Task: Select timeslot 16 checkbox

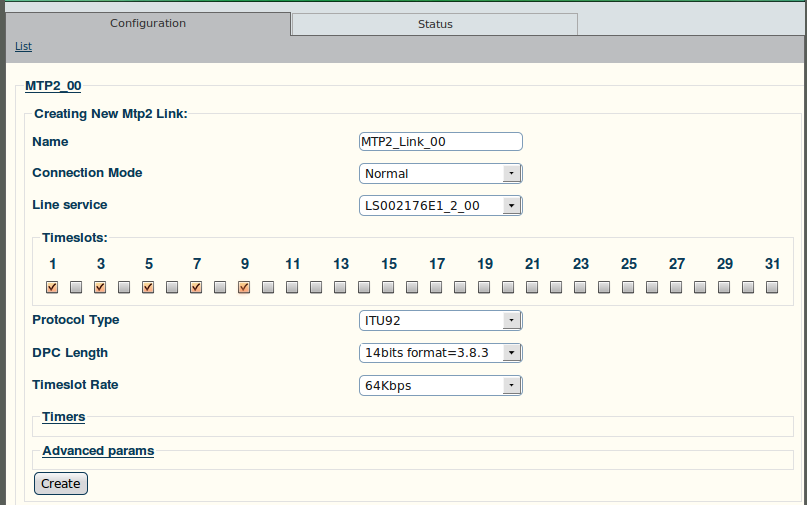Action: coord(412,287)
